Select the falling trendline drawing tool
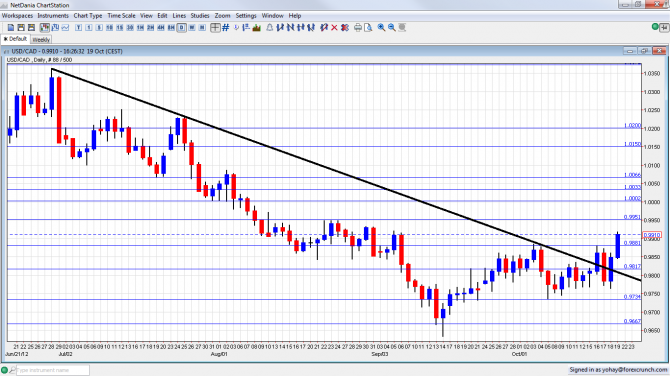The width and height of the screenshot is (670, 376). coord(291,27)
